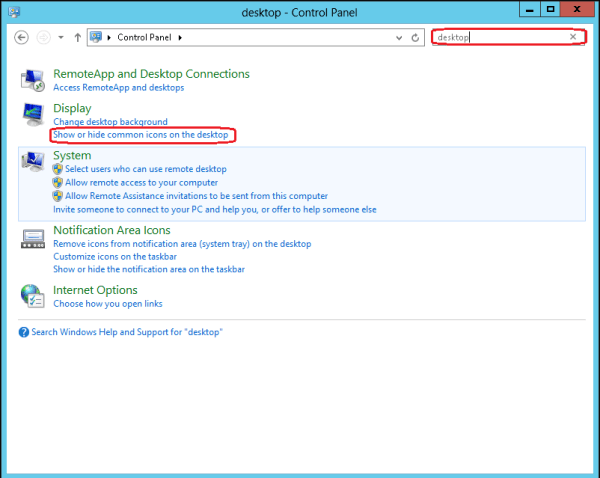Open Customize icons on the taskbar
The image size is (600, 478).
pos(116,257)
